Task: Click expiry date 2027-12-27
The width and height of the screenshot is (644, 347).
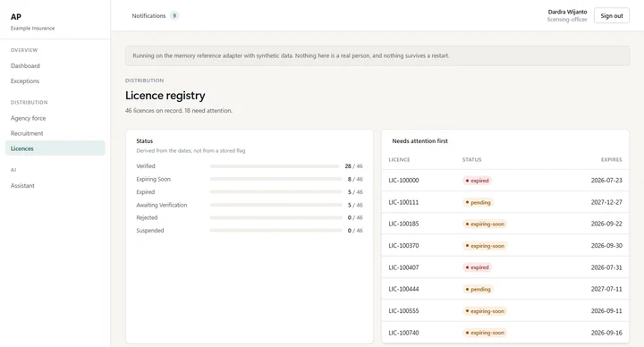Action: (x=606, y=202)
